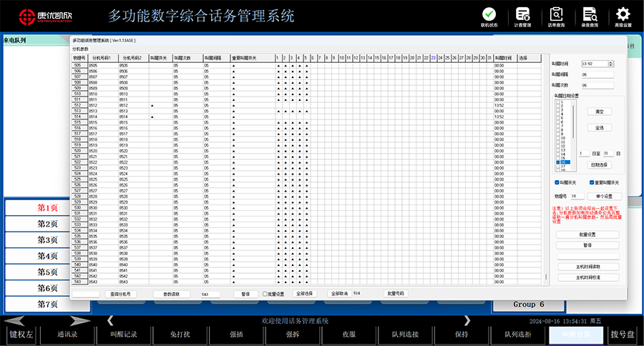Switch to 第5页 page tab
Screen dimensions: 644x346
pyautogui.click(x=48, y=272)
